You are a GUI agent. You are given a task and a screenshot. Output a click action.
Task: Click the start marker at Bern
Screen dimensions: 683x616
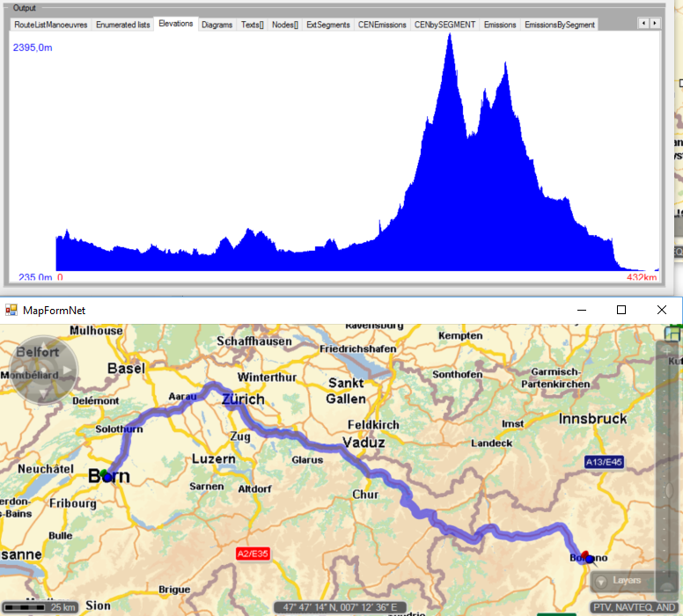[104, 475]
